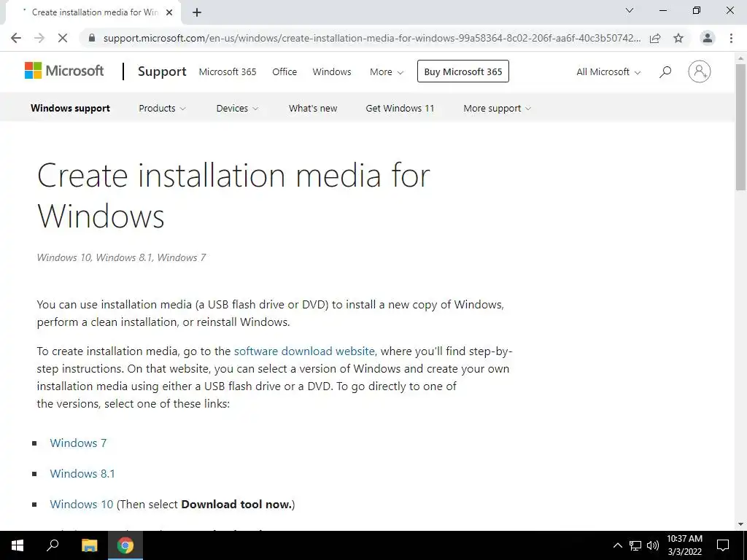Click the page vertical scrollbar thumb
Image resolution: width=747 pixels, height=560 pixels.
coord(740,127)
